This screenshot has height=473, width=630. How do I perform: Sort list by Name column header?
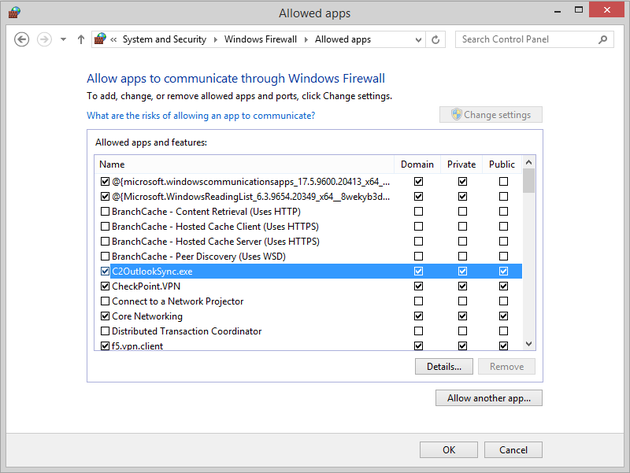click(x=244, y=164)
